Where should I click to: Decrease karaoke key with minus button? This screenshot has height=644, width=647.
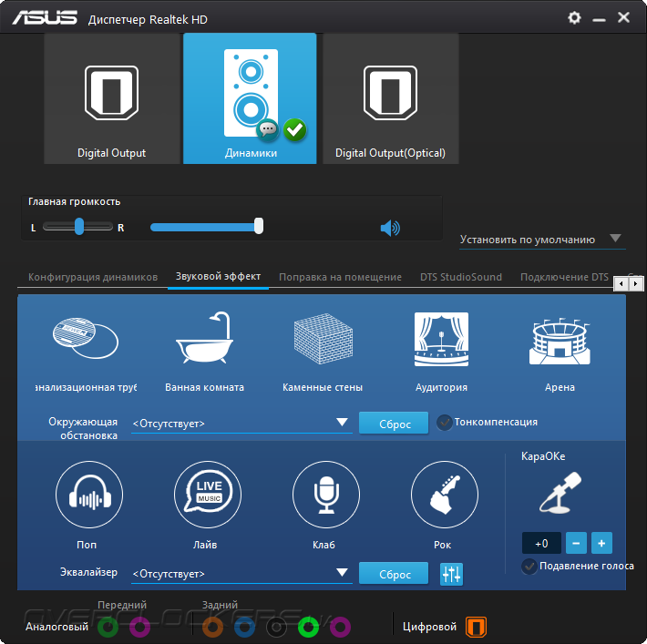tap(576, 543)
